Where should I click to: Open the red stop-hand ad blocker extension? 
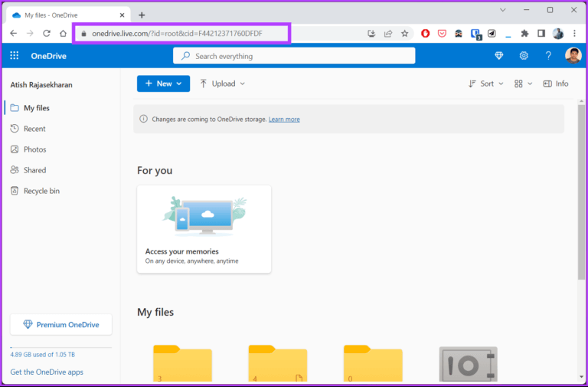pos(425,34)
